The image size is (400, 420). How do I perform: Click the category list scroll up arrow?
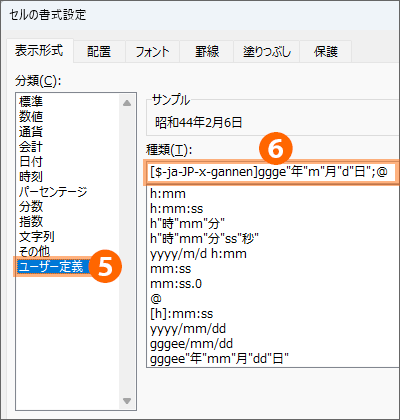point(127,103)
